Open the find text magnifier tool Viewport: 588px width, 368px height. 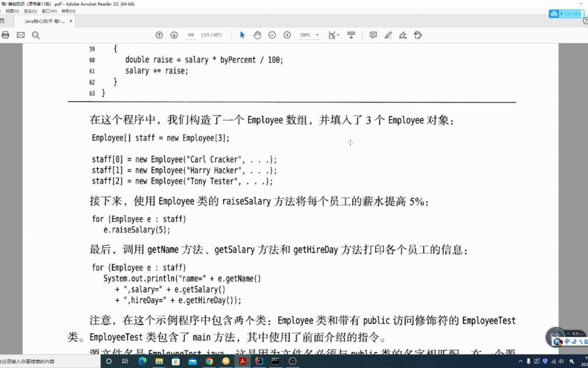click(36, 35)
